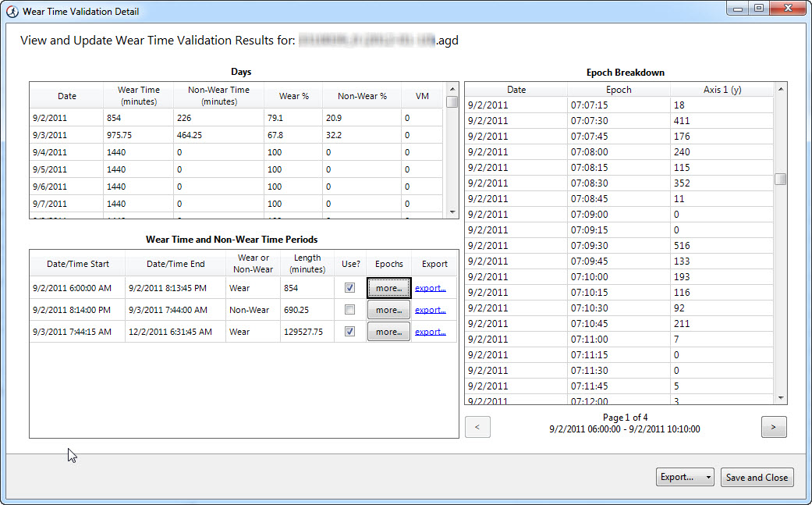Click more... for the 9/3/2011 Wear period
The height and width of the screenshot is (505, 812).
[x=388, y=331]
